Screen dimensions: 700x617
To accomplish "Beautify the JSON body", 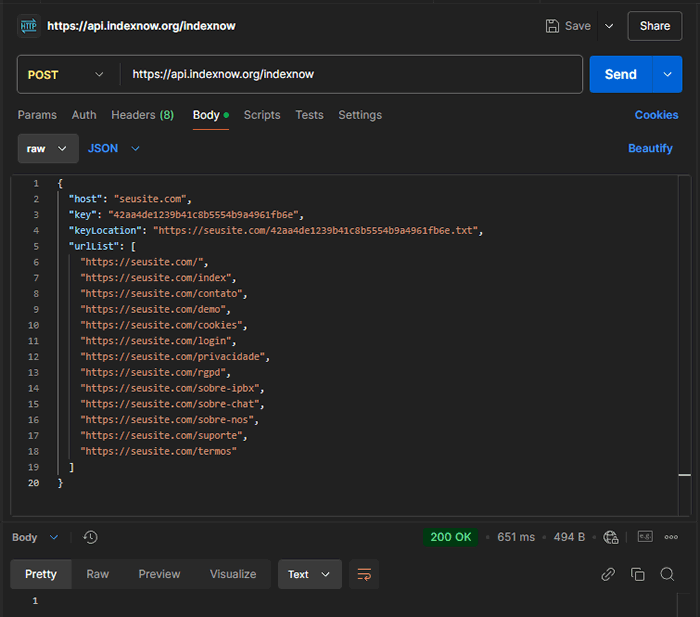I will pyautogui.click(x=650, y=148).
